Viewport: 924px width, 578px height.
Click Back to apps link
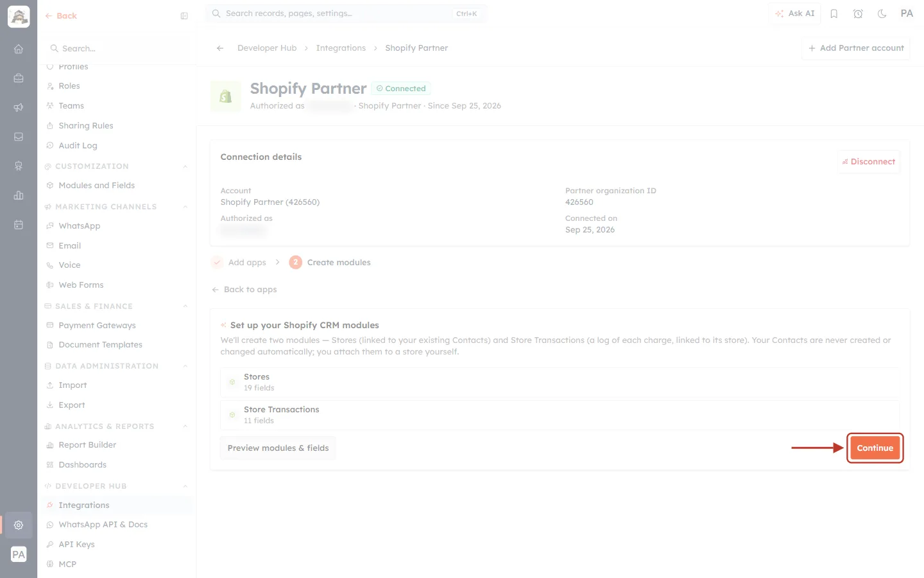[244, 290]
